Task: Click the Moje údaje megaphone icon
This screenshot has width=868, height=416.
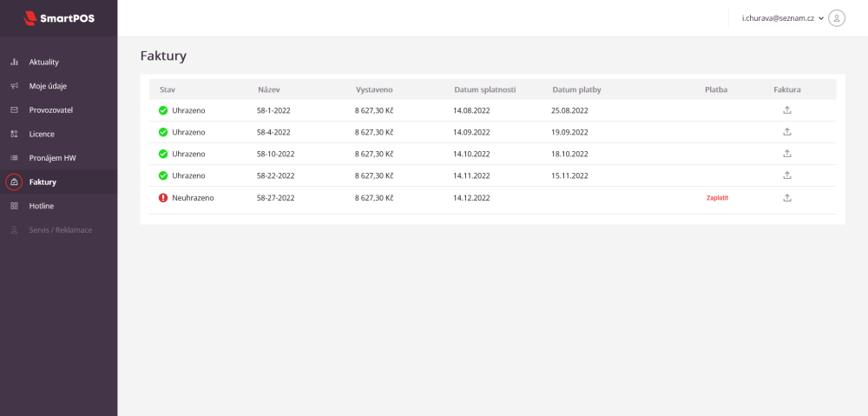Action: pos(14,86)
